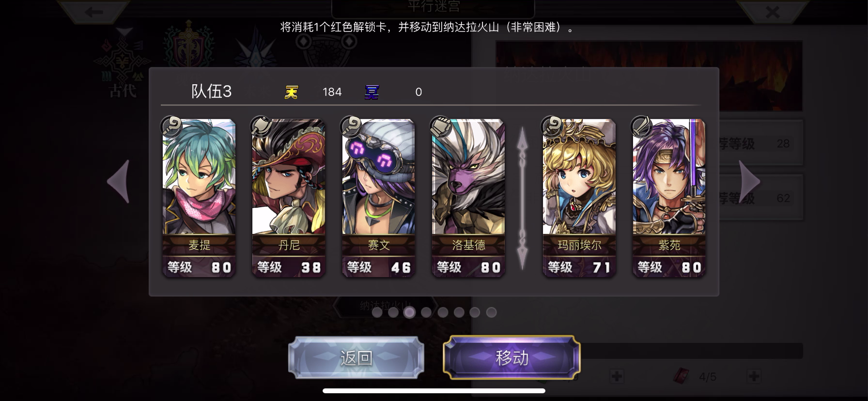868x401 pixels.
Task: Click the 返回 return button
Action: click(x=356, y=358)
